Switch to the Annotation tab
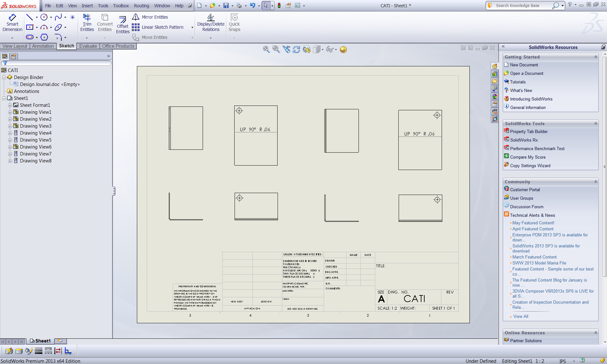Viewport: 607px width, 364px height. tap(43, 46)
